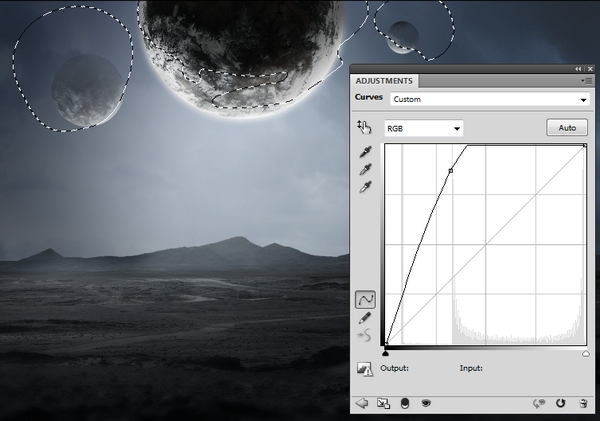Click the histogram warning recalculate icon
Screen dimensions: 600x421
[365, 369]
